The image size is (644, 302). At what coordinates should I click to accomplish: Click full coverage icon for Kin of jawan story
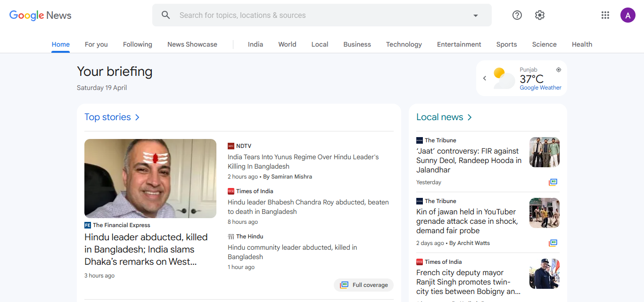click(553, 243)
